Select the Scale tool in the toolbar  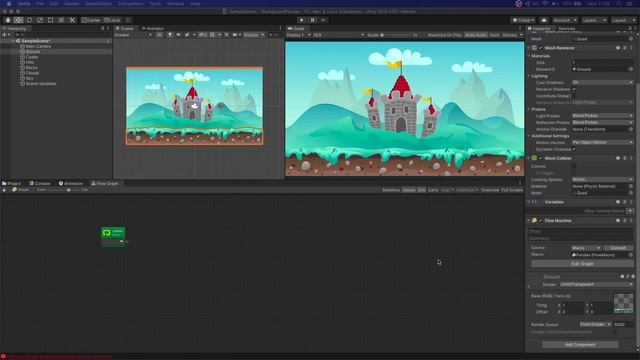pyautogui.click(x=40, y=20)
